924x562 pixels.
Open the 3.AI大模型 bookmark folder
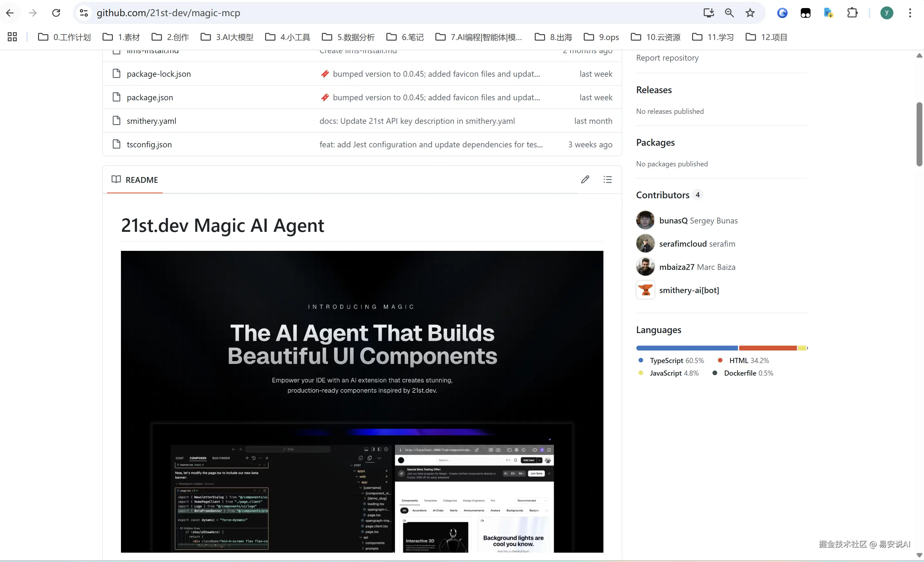point(227,37)
